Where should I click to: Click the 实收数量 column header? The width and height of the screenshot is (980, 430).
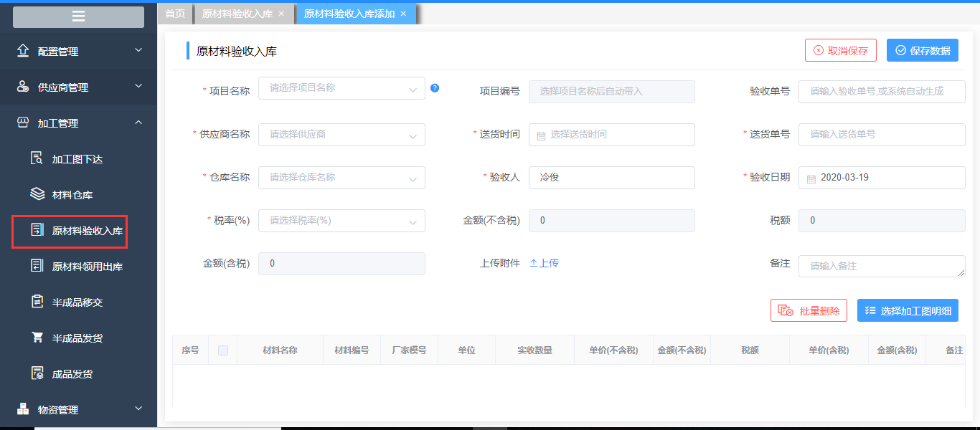pyautogui.click(x=535, y=350)
